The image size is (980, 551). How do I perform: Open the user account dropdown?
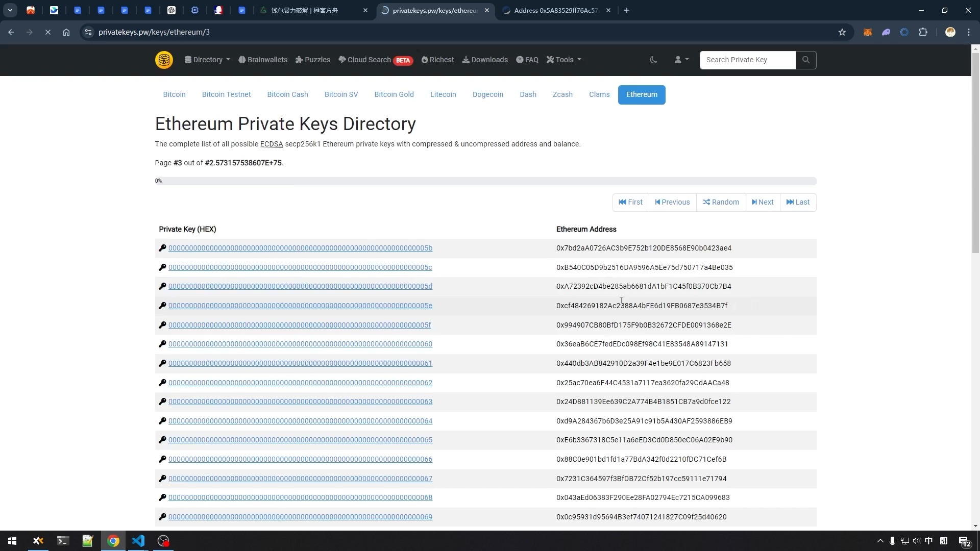[x=681, y=60]
